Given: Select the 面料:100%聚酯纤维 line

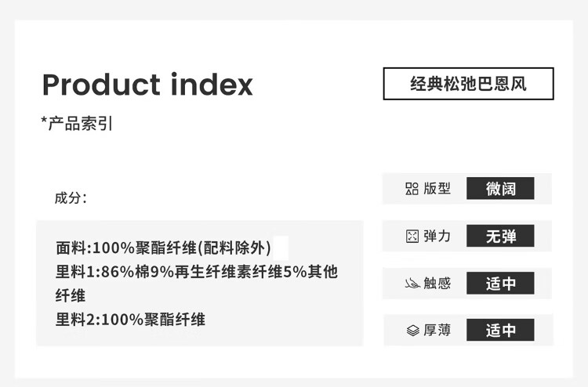Looking at the screenshot, I should (x=163, y=248).
